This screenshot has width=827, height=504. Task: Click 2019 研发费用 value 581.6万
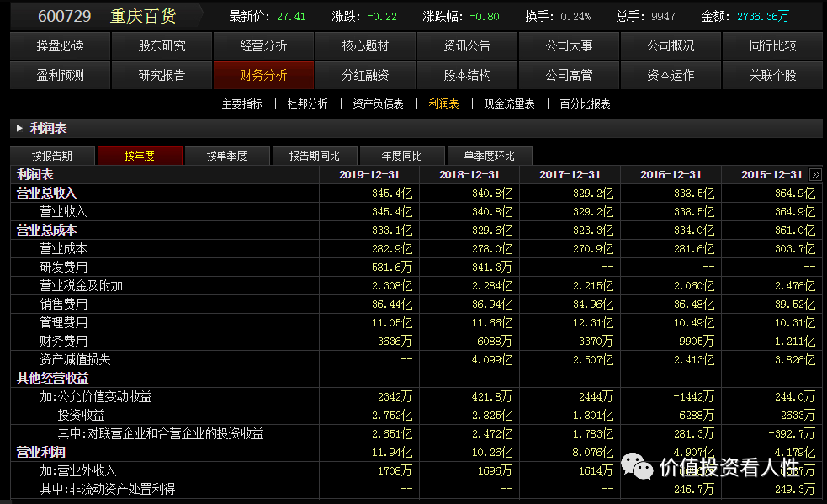pyautogui.click(x=392, y=267)
